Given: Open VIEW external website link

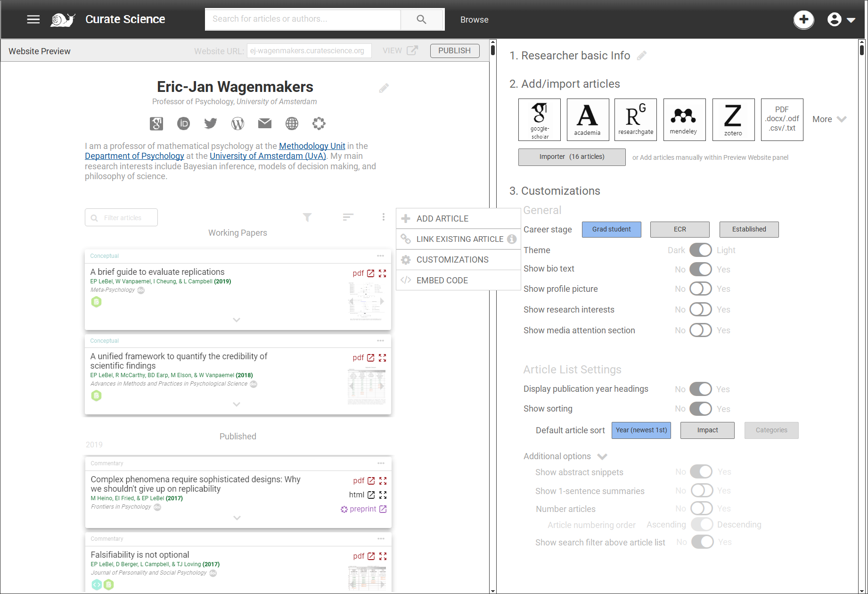Looking at the screenshot, I should click(400, 50).
